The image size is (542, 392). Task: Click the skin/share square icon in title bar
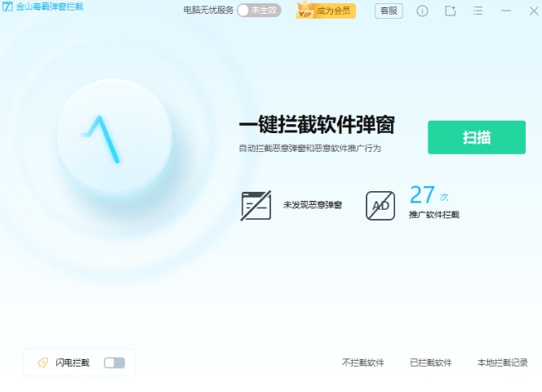coord(450,11)
